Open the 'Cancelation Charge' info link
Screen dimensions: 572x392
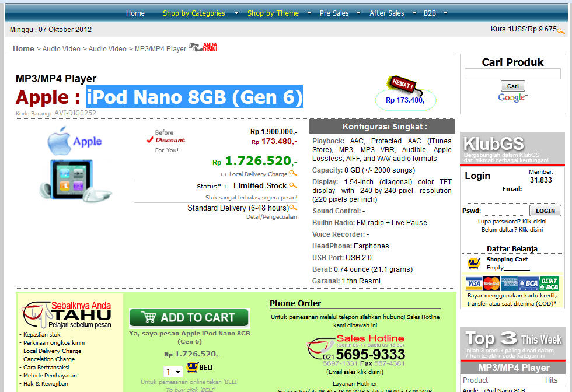pos(49,359)
